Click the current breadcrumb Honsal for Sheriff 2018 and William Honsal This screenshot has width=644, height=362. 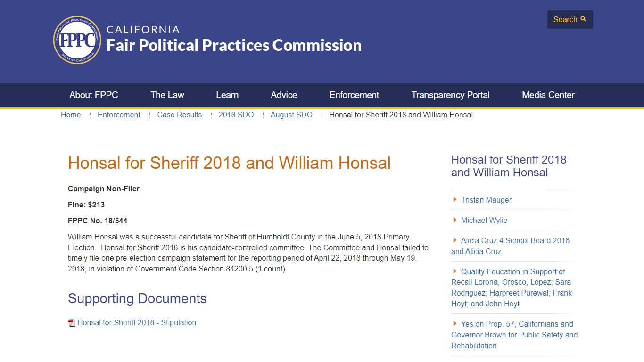[401, 115]
